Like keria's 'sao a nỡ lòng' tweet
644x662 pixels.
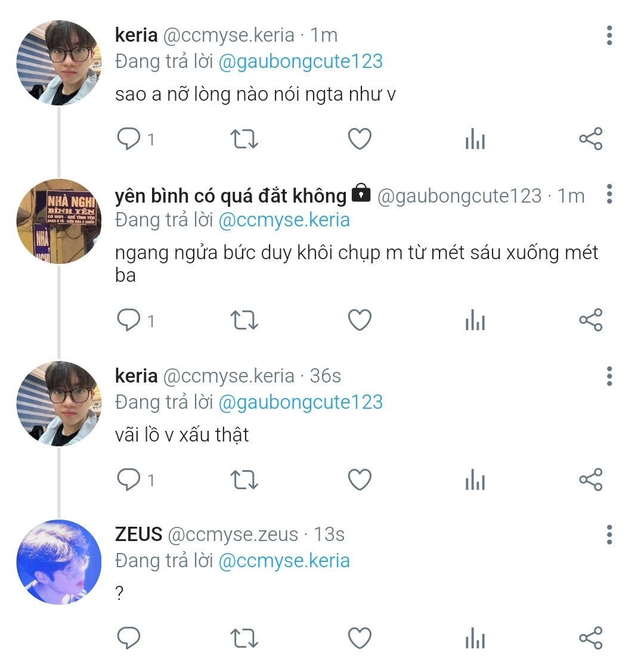360,139
